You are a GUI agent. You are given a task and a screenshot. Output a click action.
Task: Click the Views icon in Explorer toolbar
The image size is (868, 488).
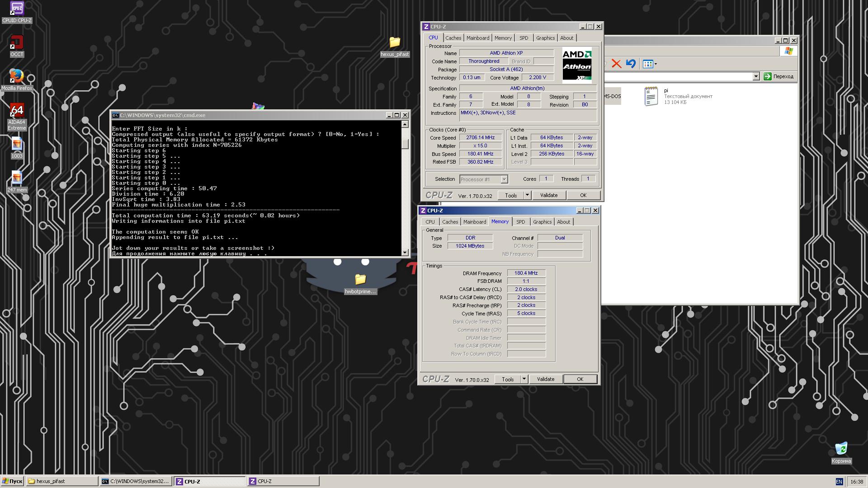[x=648, y=64]
